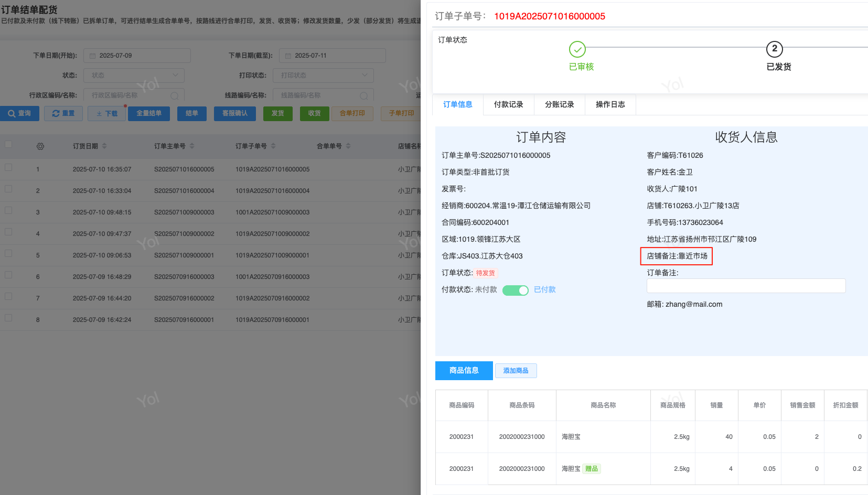This screenshot has width=868, height=495.
Task: Sort by 订单主单号 column arrows
Action: [192, 146]
